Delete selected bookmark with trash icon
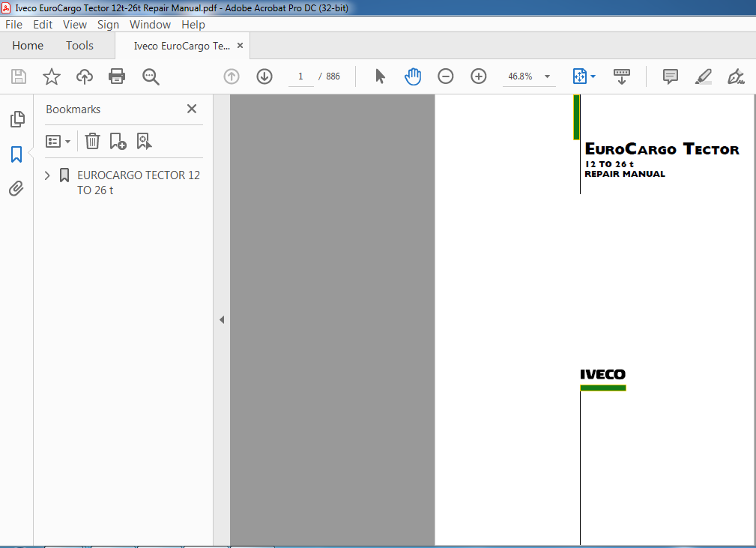This screenshot has height=548, width=756. click(x=92, y=142)
